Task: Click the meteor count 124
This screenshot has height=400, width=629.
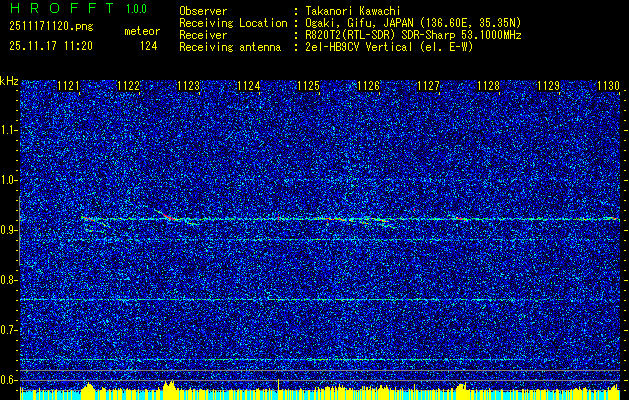Action: [148, 46]
